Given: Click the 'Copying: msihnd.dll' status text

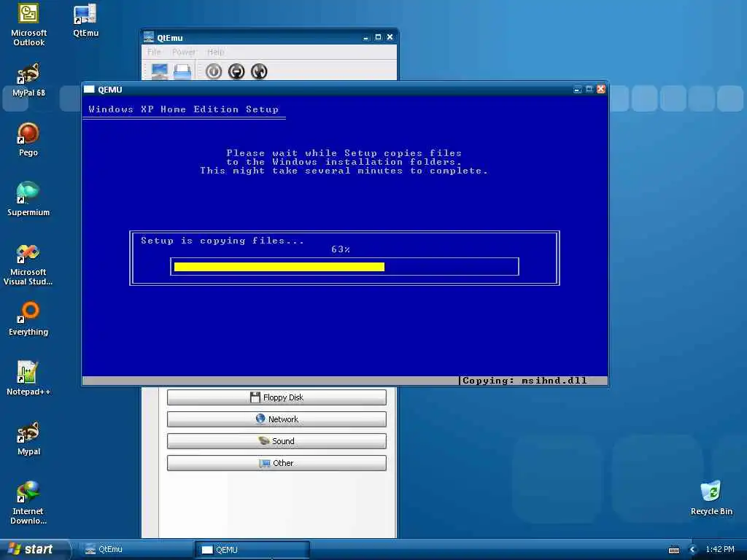Looking at the screenshot, I should [x=525, y=381].
